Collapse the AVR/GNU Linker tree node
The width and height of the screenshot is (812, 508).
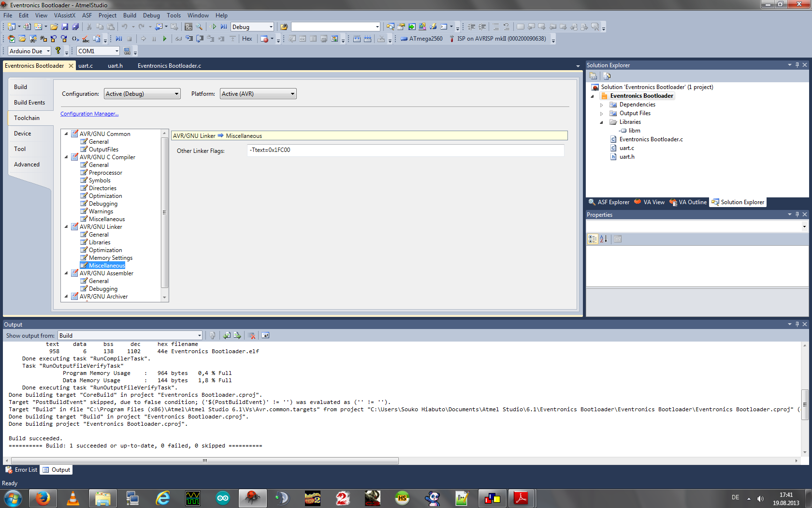point(66,227)
